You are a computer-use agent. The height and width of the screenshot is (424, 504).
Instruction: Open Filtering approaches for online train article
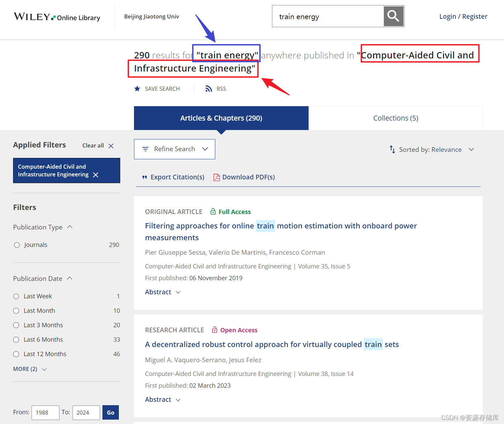pos(281,231)
